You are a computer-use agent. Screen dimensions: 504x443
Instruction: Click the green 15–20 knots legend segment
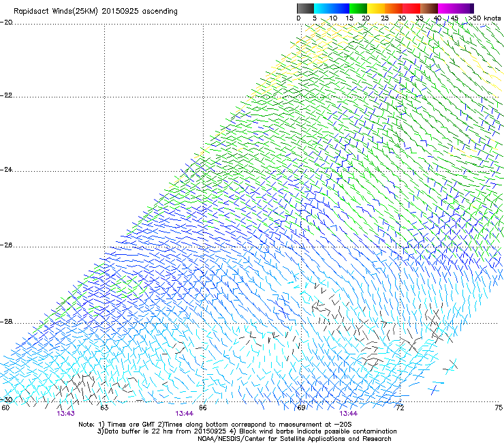coord(358,8)
